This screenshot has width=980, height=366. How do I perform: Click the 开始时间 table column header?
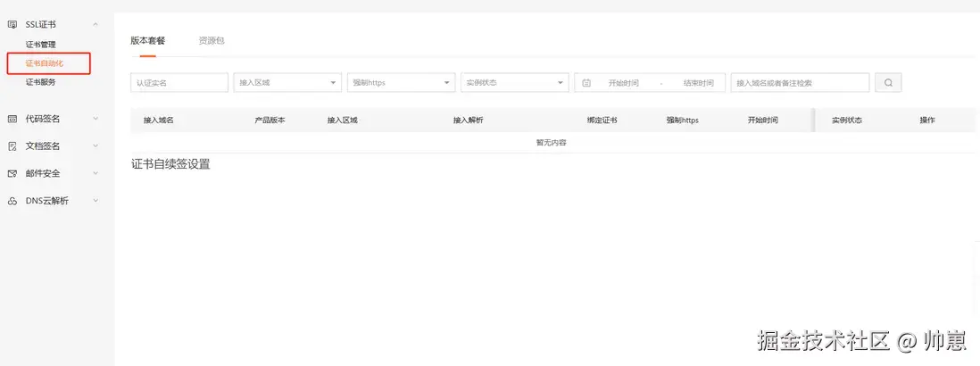[x=762, y=120]
